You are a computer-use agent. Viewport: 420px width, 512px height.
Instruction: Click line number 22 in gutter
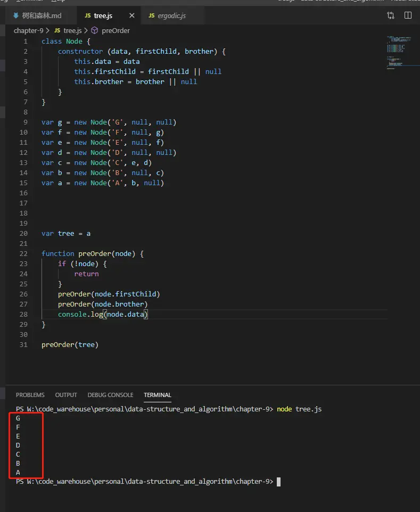click(x=23, y=253)
